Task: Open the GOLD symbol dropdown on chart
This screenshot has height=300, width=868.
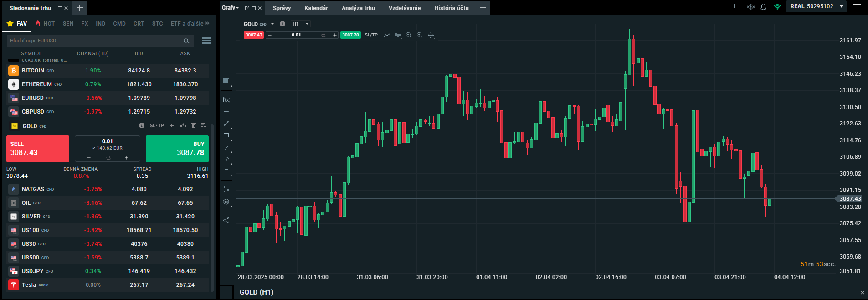Action: click(272, 24)
